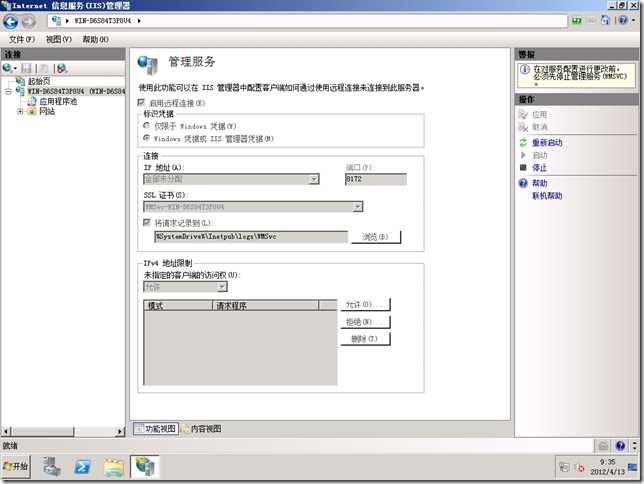Click the red alert tray icon
The width and height of the screenshot is (644, 484).
pos(580,468)
